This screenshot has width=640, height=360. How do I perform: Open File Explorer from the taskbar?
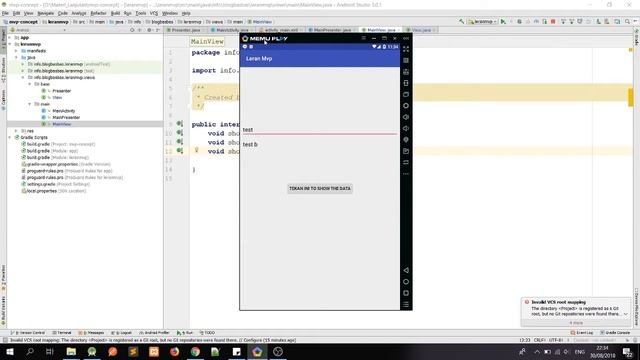tap(71, 351)
